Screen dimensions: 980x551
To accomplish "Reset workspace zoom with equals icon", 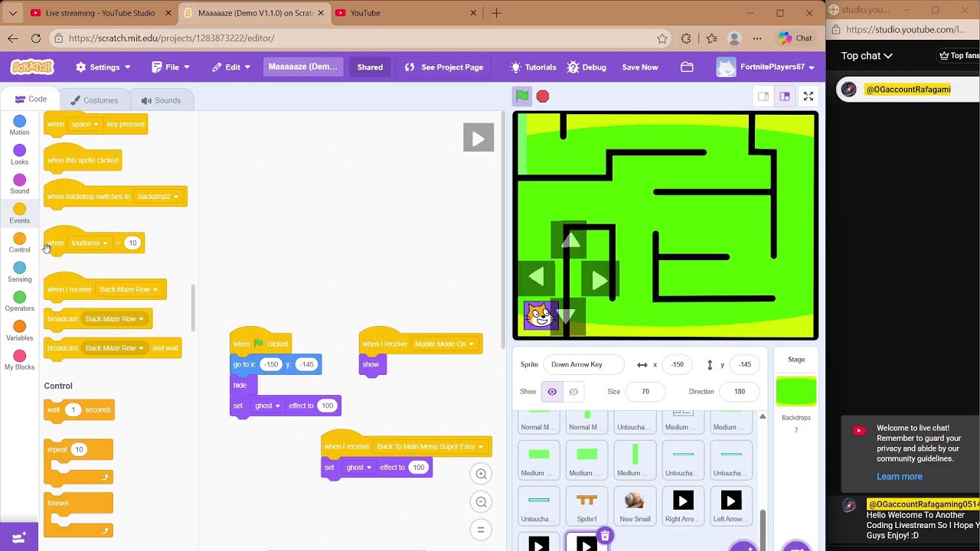I will tap(481, 530).
